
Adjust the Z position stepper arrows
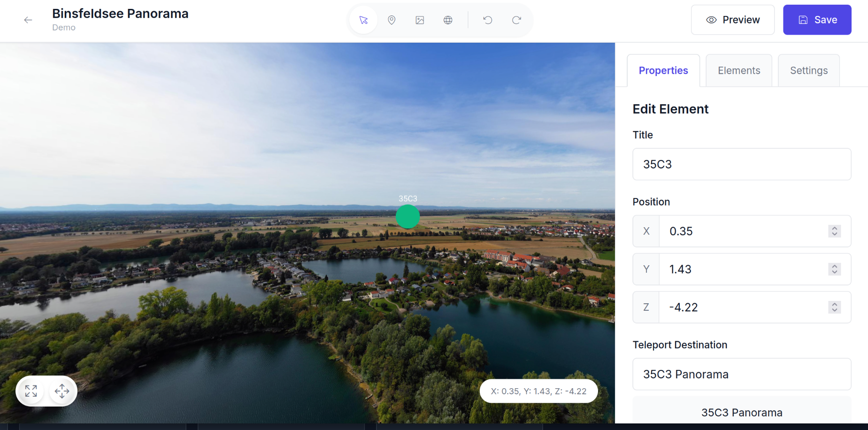pos(834,307)
